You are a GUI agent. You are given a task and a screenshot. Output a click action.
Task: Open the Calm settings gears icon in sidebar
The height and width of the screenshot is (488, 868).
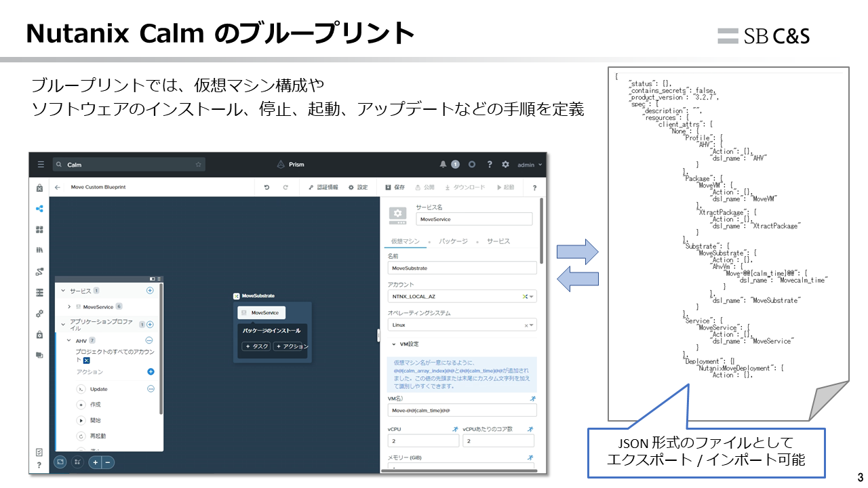pyautogui.click(x=39, y=314)
